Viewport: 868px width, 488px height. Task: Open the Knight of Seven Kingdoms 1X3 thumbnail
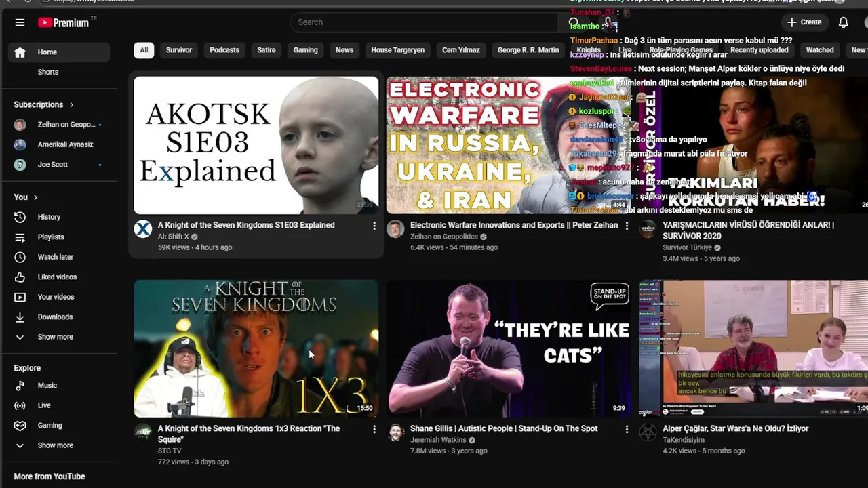coord(256,348)
